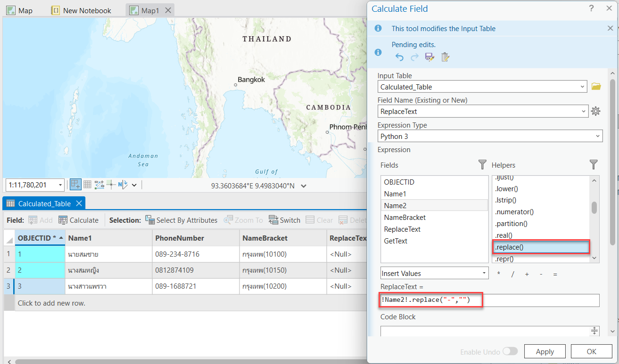Filter the Fields list in Expression builder

pos(482,165)
